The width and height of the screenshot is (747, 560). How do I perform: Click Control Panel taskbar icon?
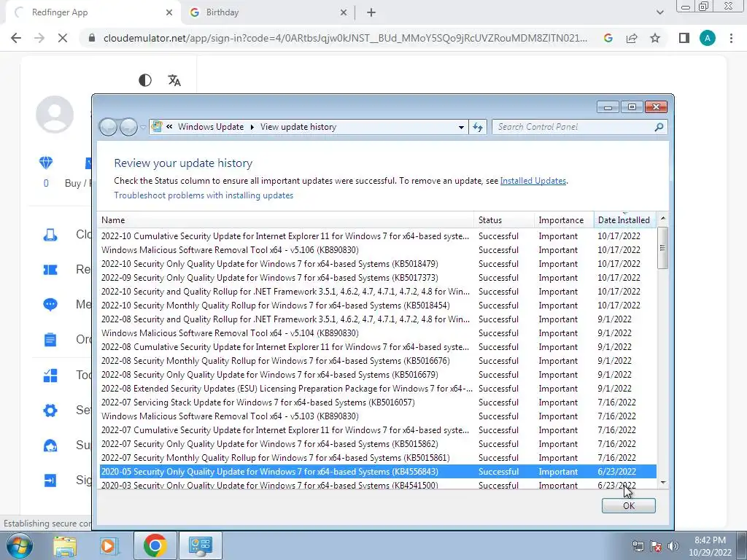tap(200, 545)
